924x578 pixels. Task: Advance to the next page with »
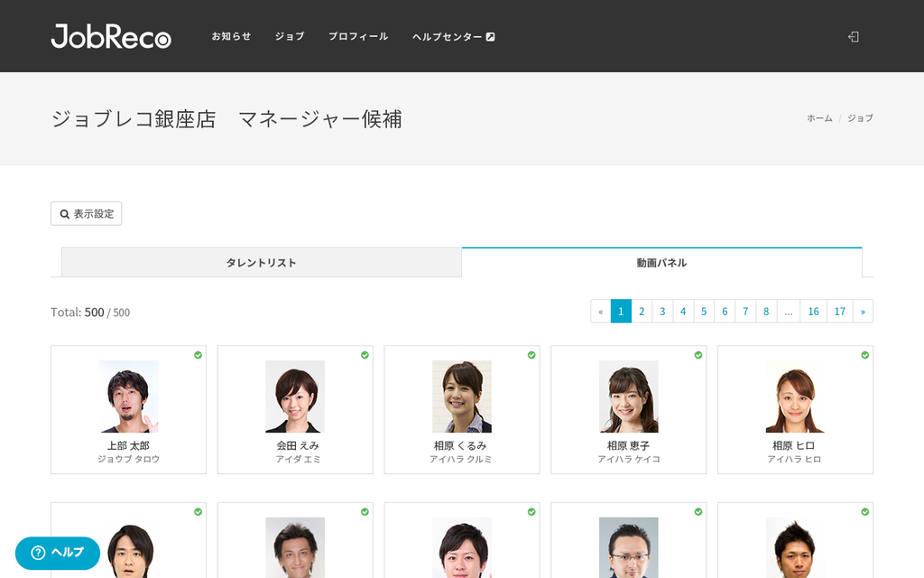tap(864, 312)
